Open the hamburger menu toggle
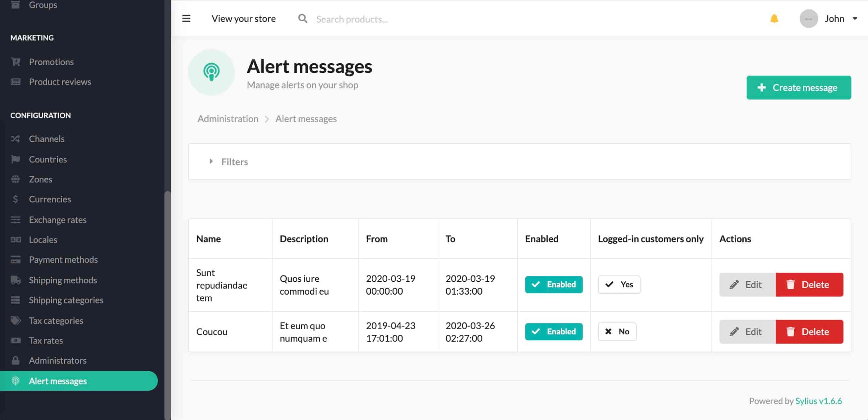 pyautogui.click(x=187, y=18)
